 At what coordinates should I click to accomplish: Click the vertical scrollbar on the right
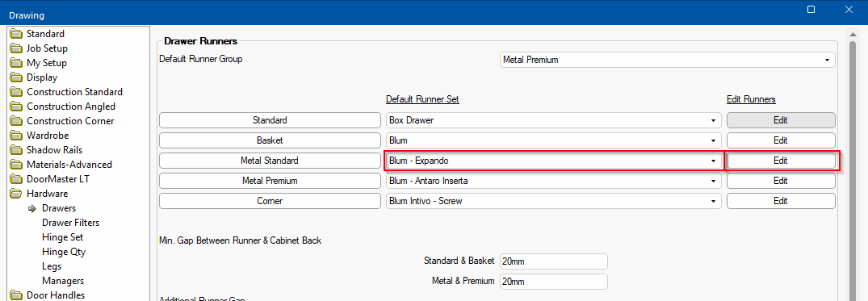(x=853, y=166)
